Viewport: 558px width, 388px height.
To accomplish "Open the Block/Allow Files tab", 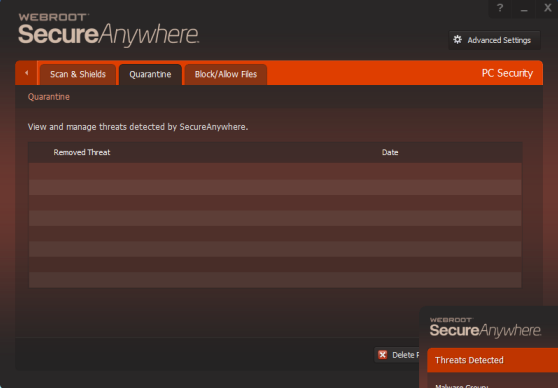I will click(226, 74).
